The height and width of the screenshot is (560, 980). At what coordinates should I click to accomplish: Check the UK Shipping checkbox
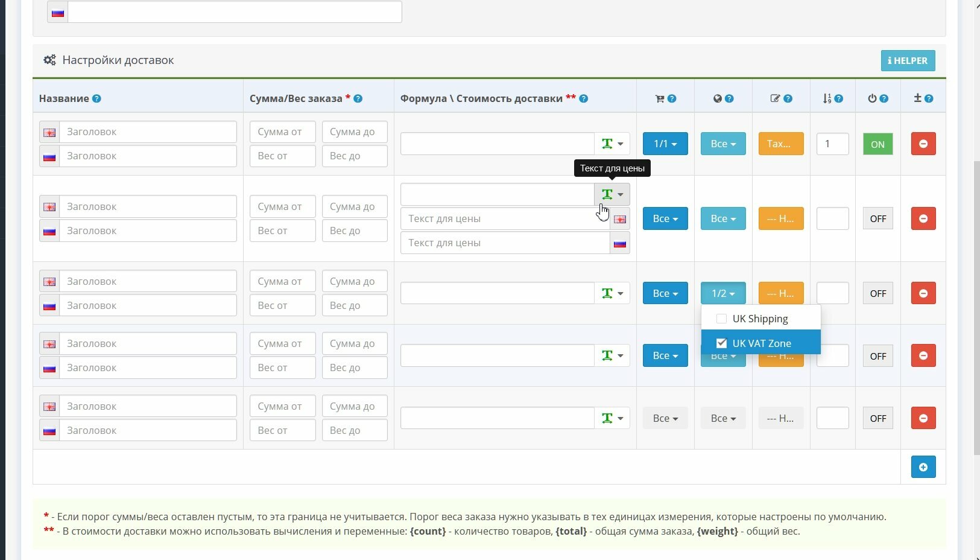721,319
